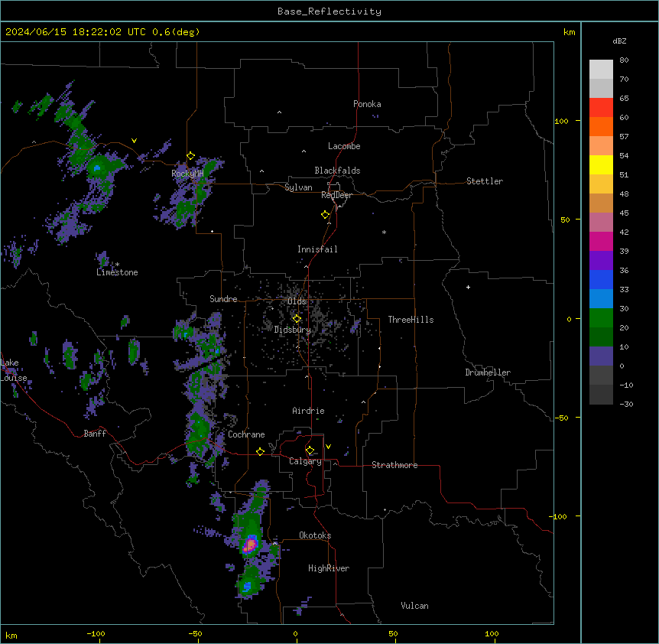659x644 pixels.
Task: Click the Sylvan label
Action: click(x=298, y=187)
